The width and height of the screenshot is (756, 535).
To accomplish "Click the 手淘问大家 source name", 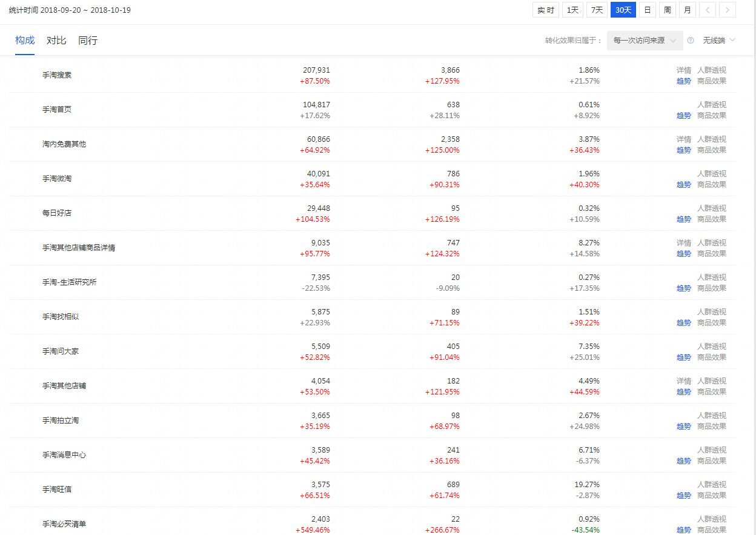I will (61, 351).
